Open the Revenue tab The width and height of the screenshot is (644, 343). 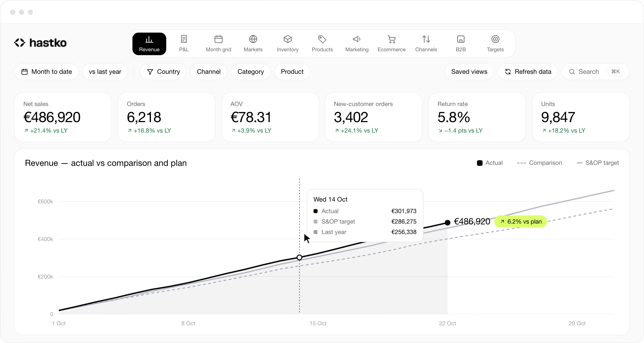pos(149,44)
